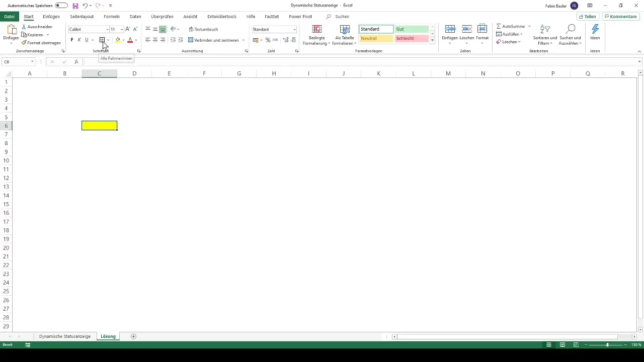Image resolution: width=644 pixels, height=362 pixels.
Task: Expand the borders dropdown arrow
Action: coord(108,40)
